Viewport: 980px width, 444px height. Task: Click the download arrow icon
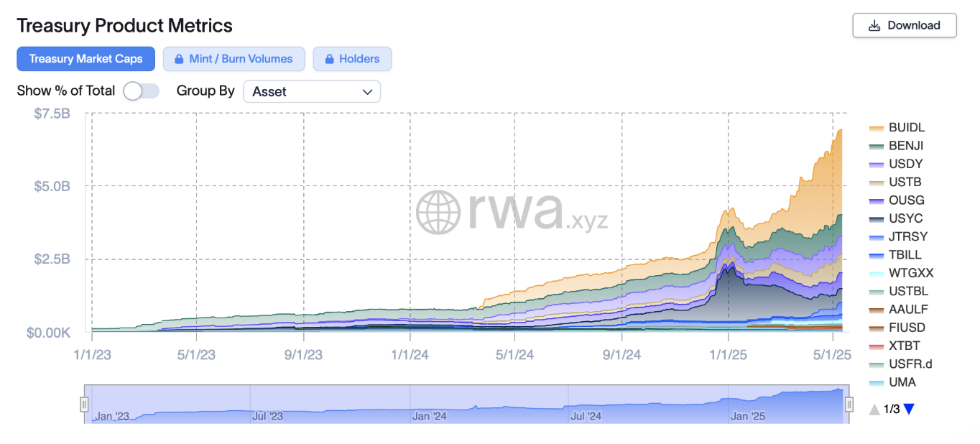[x=874, y=25]
